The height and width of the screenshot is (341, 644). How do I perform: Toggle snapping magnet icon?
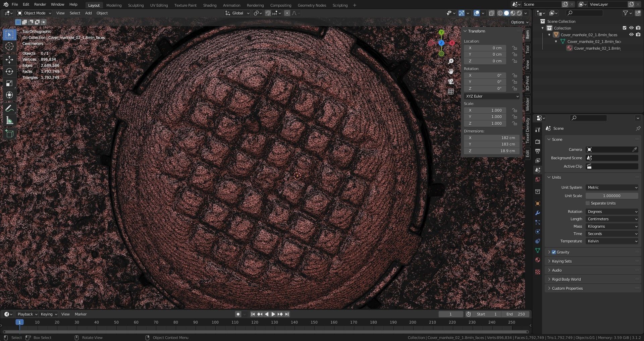coord(268,13)
